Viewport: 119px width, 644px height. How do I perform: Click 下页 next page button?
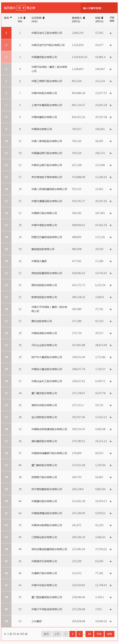tap(99, 634)
